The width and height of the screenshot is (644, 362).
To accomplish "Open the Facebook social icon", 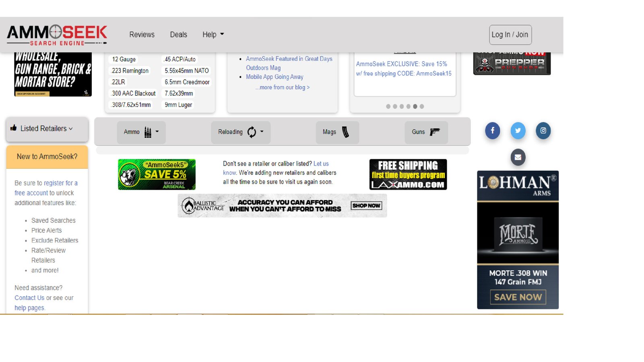I will tap(492, 131).
